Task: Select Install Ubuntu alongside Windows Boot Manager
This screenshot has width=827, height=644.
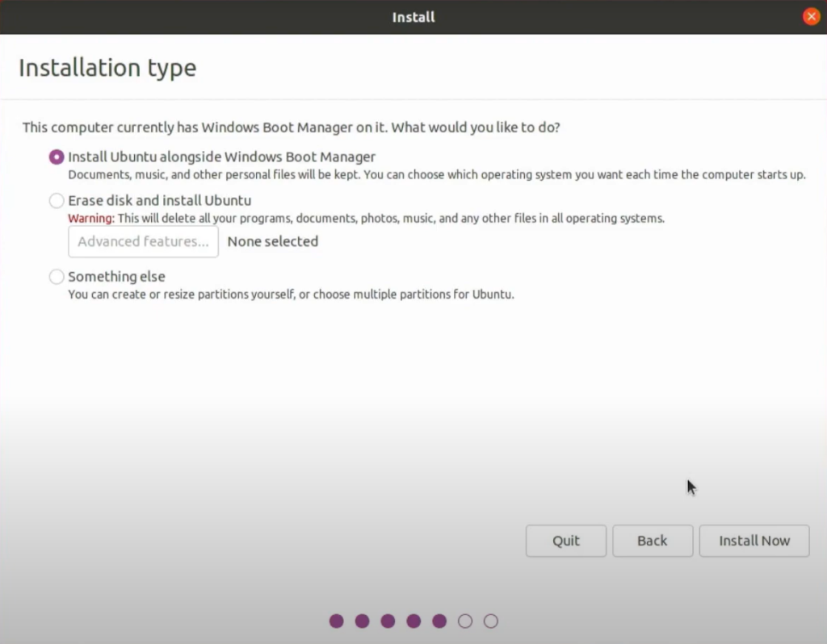Action: (x=57, y=157)
